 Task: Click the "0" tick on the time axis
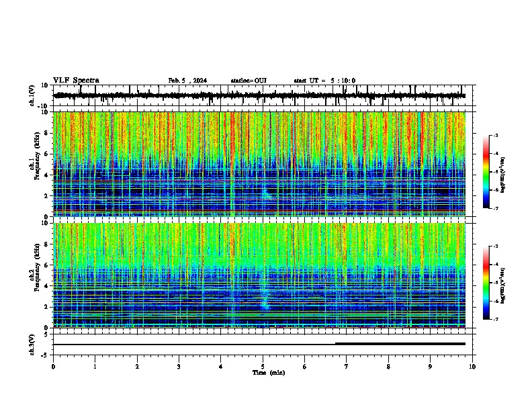click(53, 367)
